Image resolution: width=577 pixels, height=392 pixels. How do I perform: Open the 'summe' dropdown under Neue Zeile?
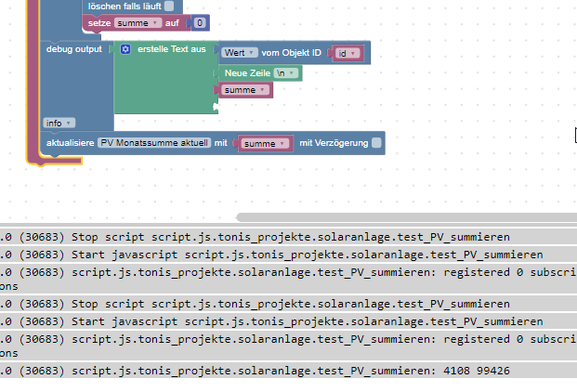(244, 90)
